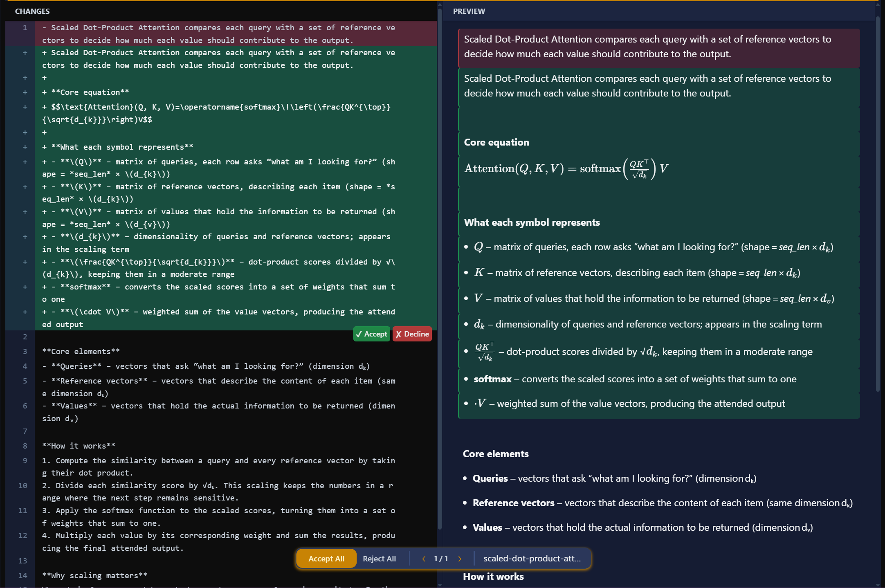The image size is (885, 588).
Task: Switch to the CHANGES panel header
Action: (32, 11)
